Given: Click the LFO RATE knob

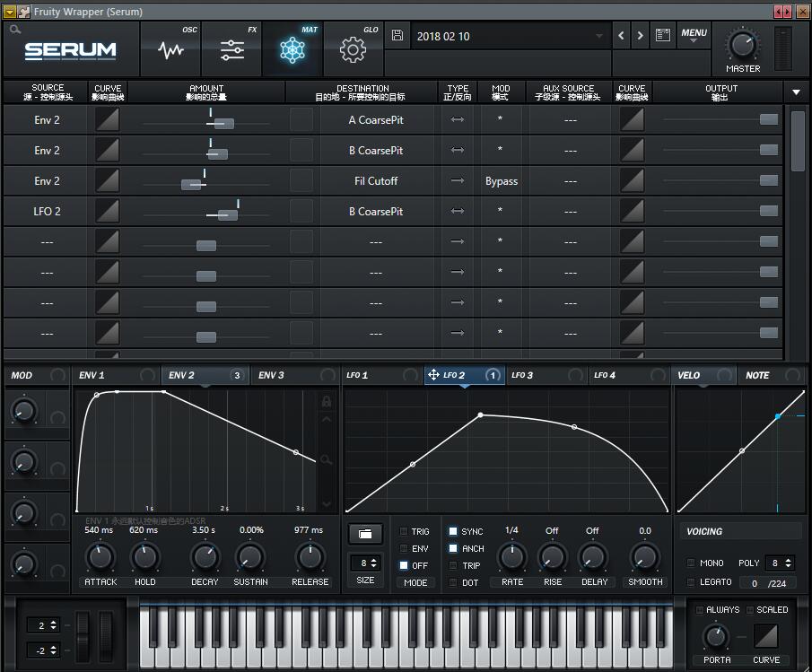Looking at the screenshot, I should pyautogui.click(x=512, y=557).
